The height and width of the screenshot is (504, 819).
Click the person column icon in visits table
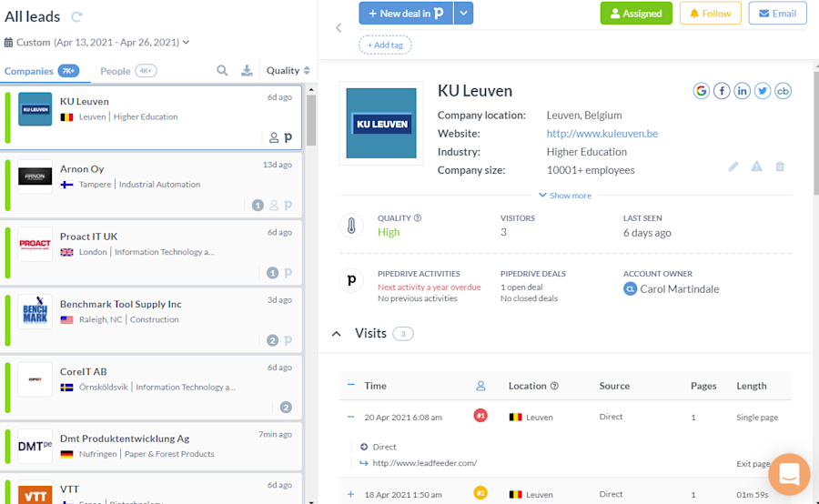pos(480,386)
